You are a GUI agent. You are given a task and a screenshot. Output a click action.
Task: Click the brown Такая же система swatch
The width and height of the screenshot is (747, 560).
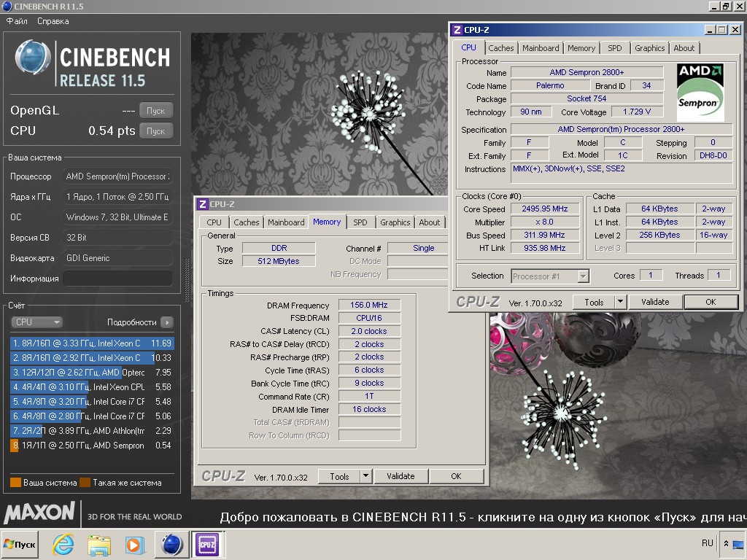point(85,483)
